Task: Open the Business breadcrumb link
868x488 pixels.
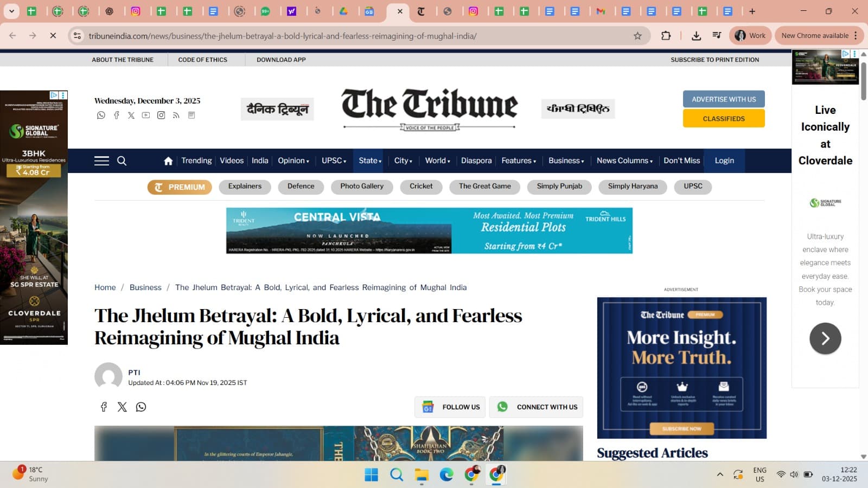Action: 145,287
